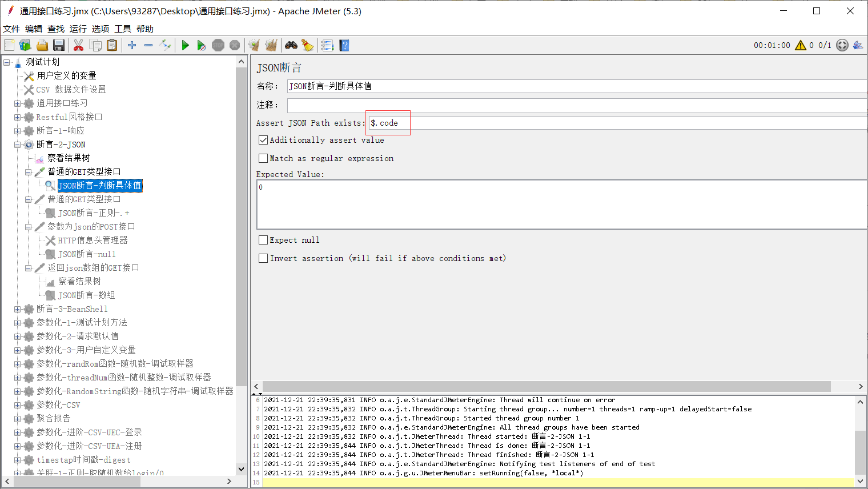Select JSON断言-数组 tree item
This screenshot has width=868, height=489.
pyautogui.click(x=86, y=295)
